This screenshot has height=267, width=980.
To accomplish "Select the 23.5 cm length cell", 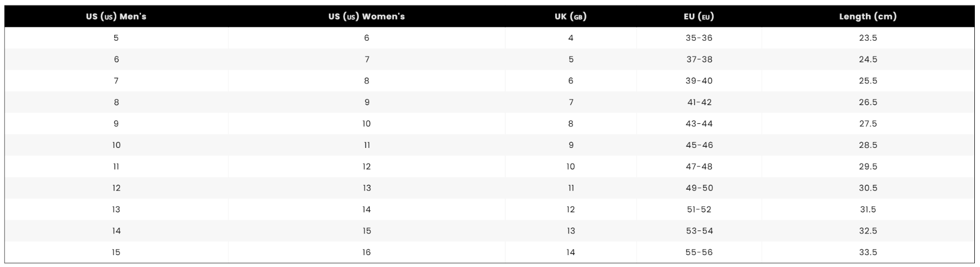I will click(x=868, y=38).
